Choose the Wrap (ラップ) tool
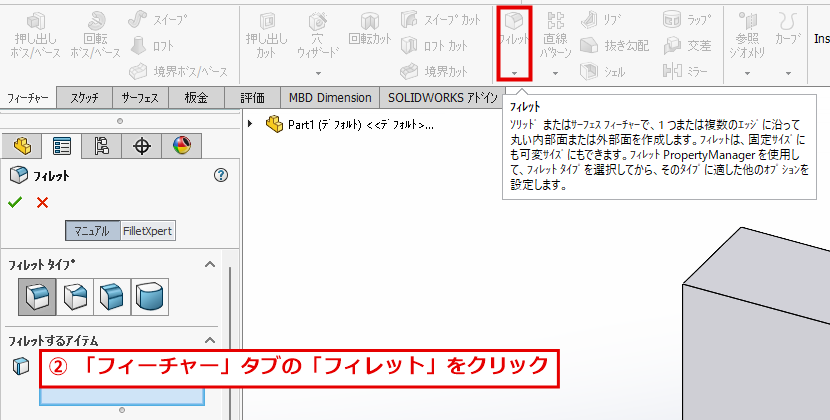 coord(687,20)
